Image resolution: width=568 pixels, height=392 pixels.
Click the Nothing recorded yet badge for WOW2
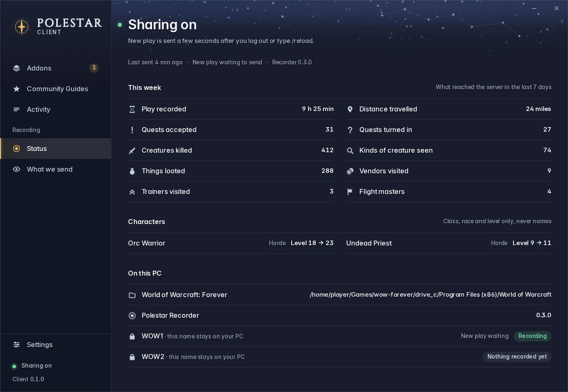pyautogui.click(x=517, y=357)
